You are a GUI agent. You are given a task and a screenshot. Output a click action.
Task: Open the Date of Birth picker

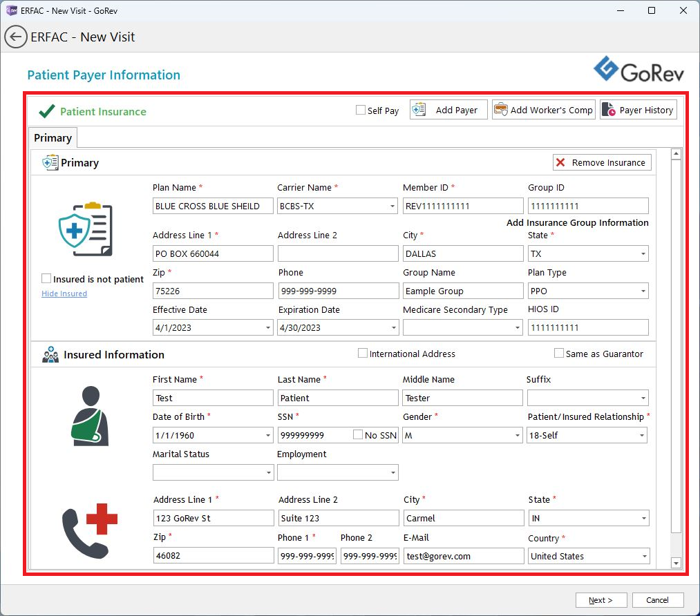click(x=268, y=435)
